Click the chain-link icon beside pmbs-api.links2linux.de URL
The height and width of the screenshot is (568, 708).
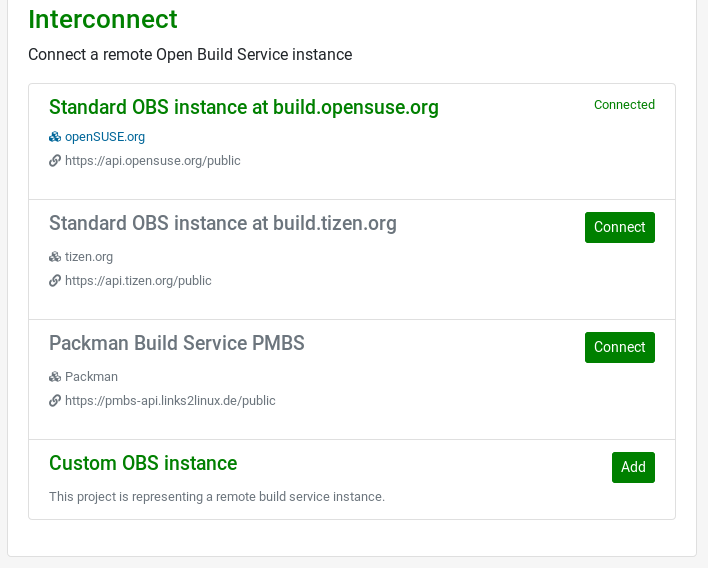tap(55, 401)
